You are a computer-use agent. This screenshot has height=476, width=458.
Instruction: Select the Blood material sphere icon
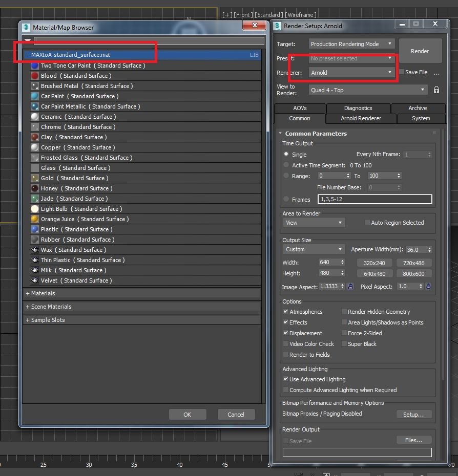tap(35, 76)
